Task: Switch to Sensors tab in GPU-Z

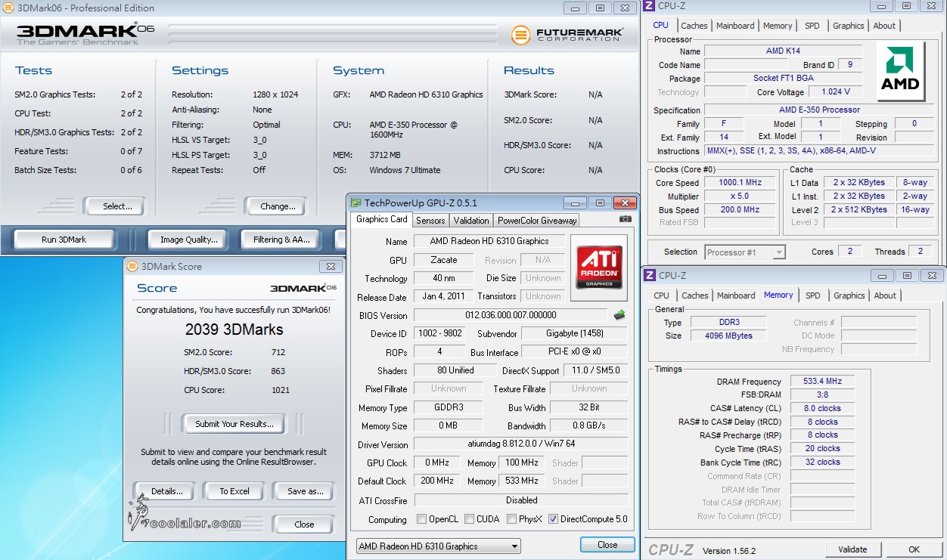Action: coord(430,221)
